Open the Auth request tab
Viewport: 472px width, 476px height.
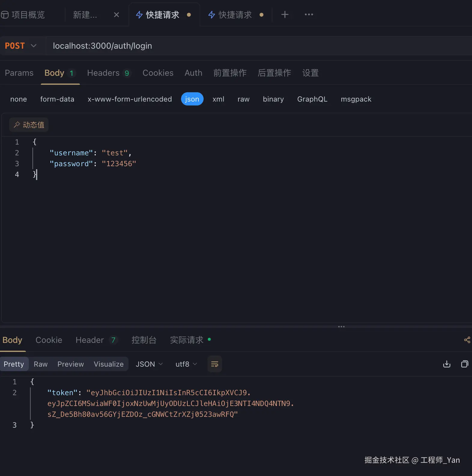(193, 73)
